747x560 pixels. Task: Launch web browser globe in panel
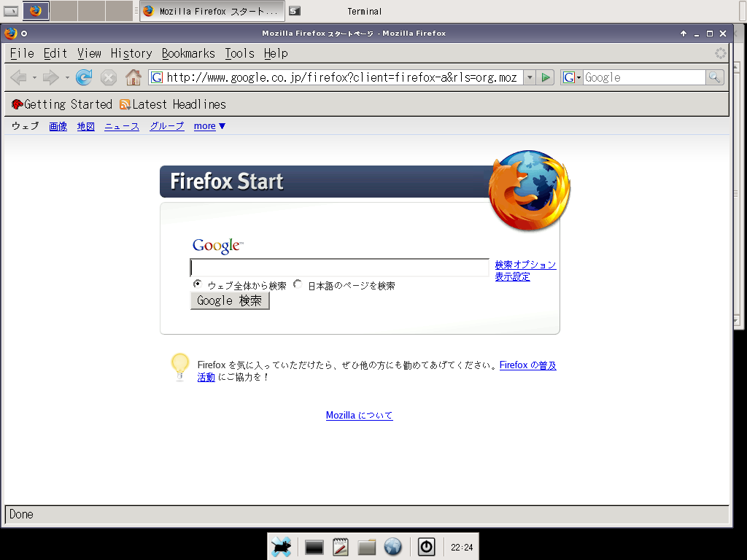[393, 547]
